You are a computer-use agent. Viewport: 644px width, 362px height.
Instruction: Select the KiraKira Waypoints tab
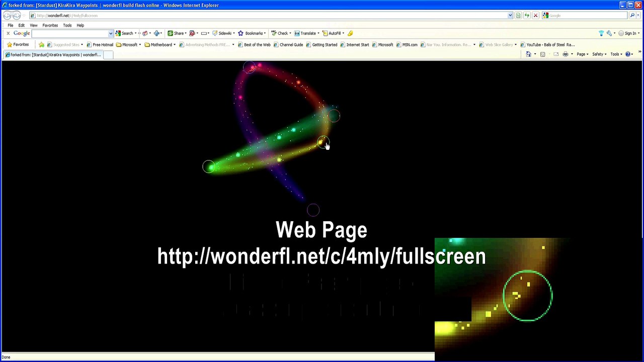53,55
